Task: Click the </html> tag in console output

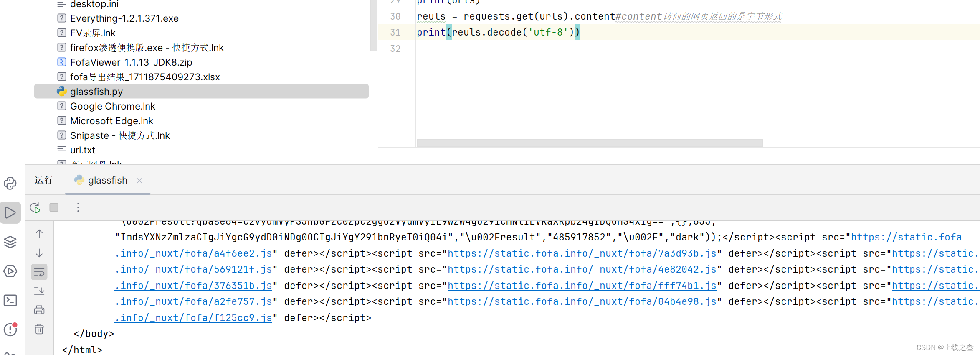Action: coord(82,350)
